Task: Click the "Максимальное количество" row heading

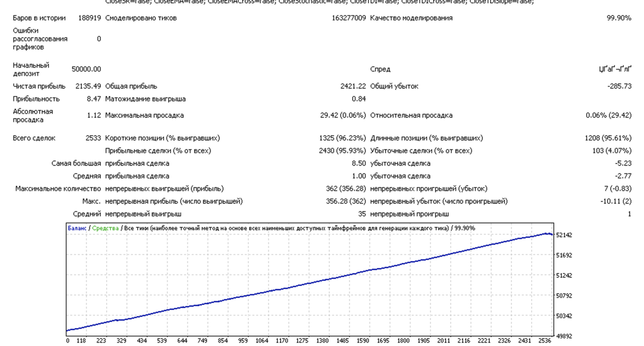Action: coord(58,189)
